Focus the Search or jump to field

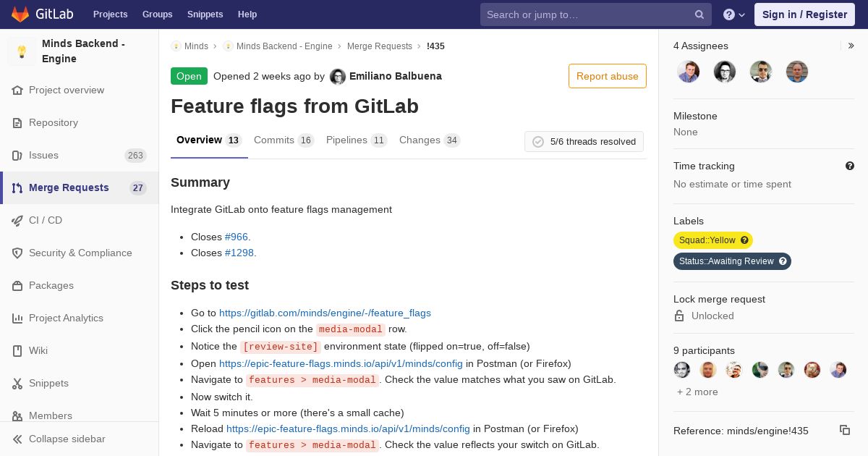(x=586, y=14)
